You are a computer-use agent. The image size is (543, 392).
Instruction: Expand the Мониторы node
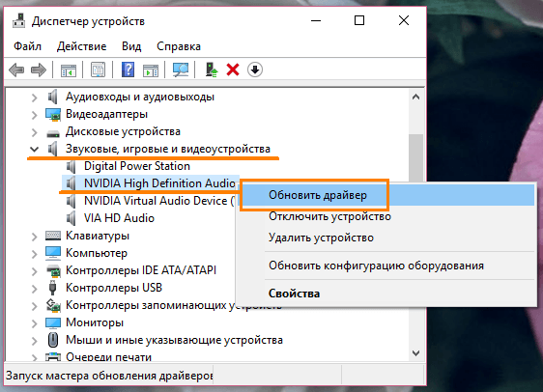[x=34, y=323]
